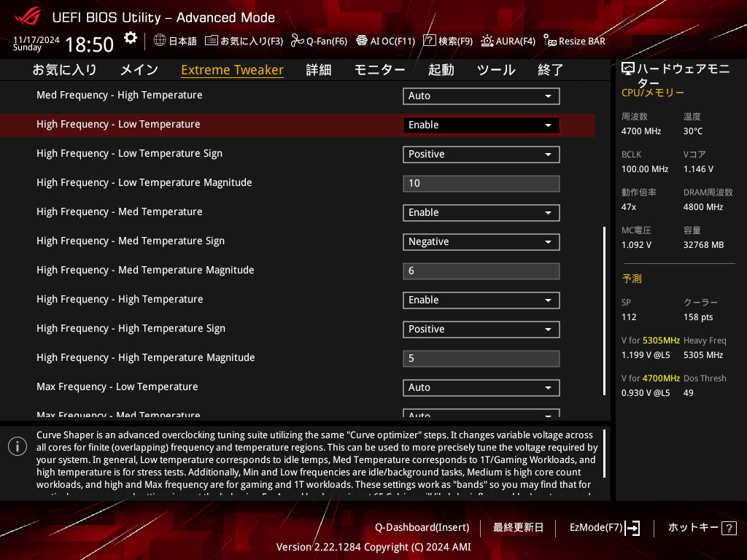Screen dimensions: 747x560
Task: Click Resize BAR label
Action: coord(581,41)
